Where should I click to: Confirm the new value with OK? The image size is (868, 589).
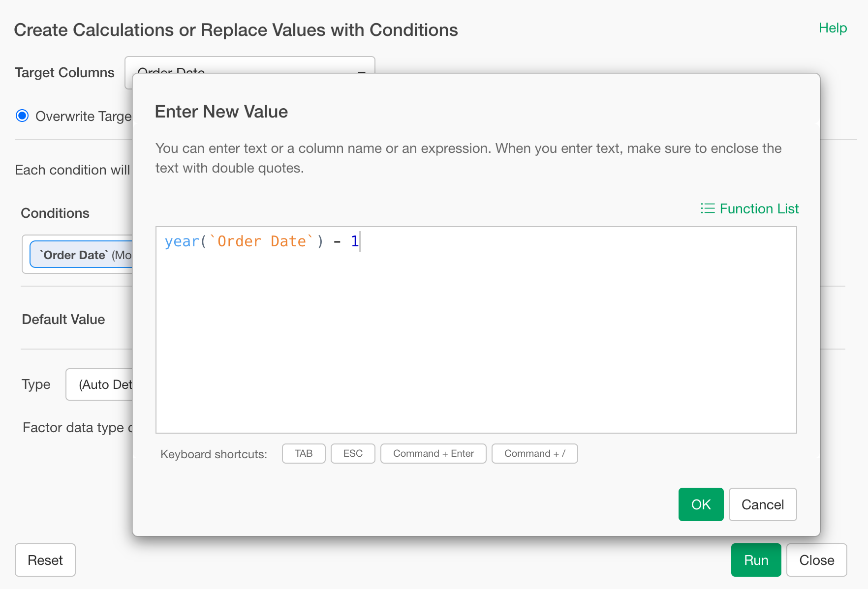click(x=701, y=504)
